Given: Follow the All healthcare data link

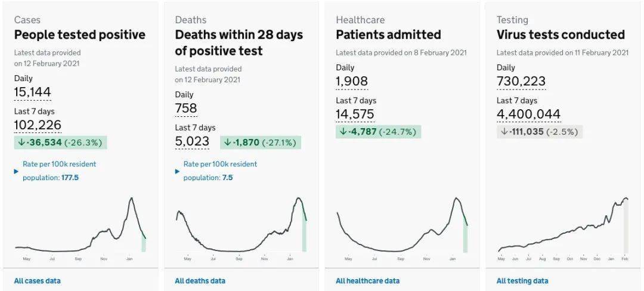Looking at the screenshot, I should 367,281.
